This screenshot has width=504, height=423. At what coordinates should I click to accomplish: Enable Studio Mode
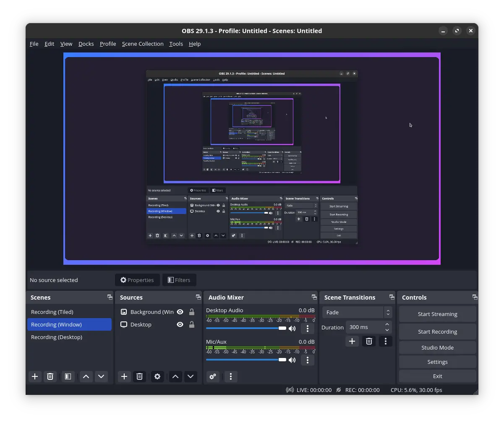click(x=438, y=347)
